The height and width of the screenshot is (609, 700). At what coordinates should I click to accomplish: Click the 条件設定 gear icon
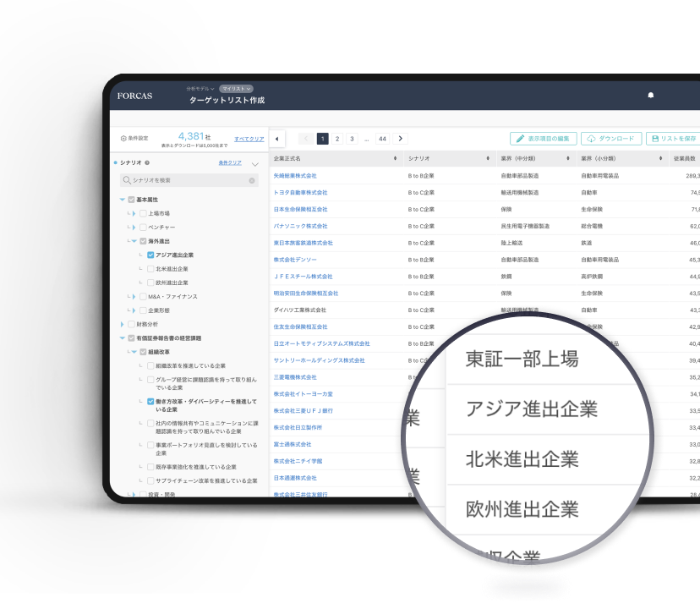pos(123,139)
